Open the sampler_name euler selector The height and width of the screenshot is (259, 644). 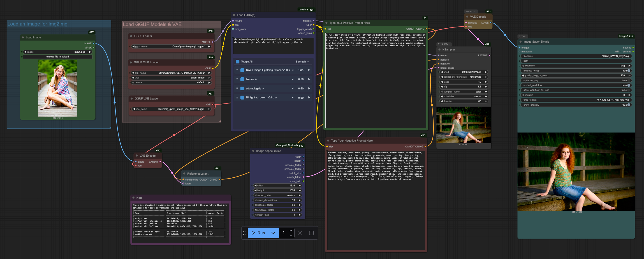[x=464, y=92]
